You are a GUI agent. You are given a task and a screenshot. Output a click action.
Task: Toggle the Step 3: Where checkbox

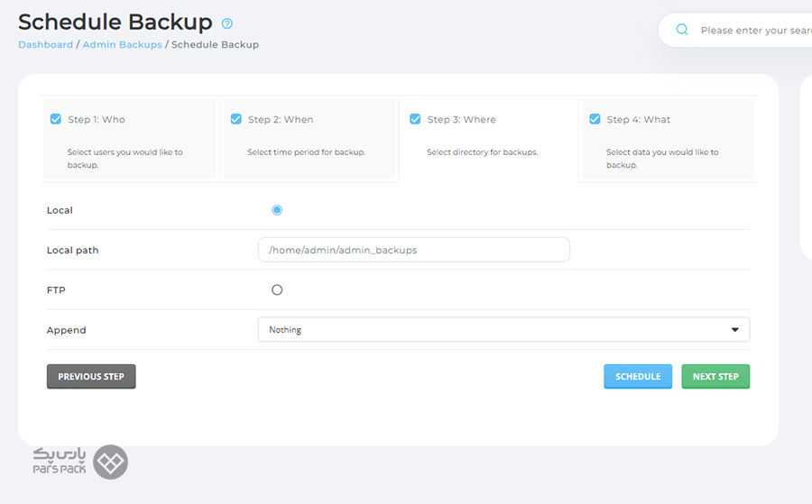click(415, 119)
